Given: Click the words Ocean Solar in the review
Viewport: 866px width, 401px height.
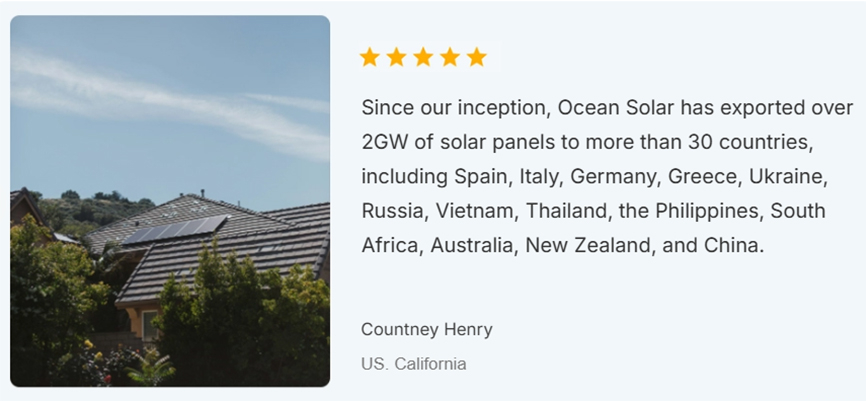Looking at the screenshot, I should point(613,107).
